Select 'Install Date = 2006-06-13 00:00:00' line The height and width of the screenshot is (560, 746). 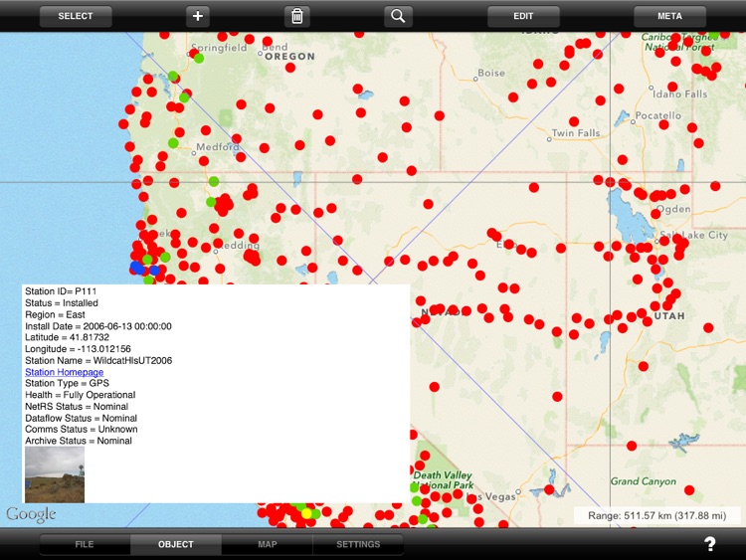point(98,326)
